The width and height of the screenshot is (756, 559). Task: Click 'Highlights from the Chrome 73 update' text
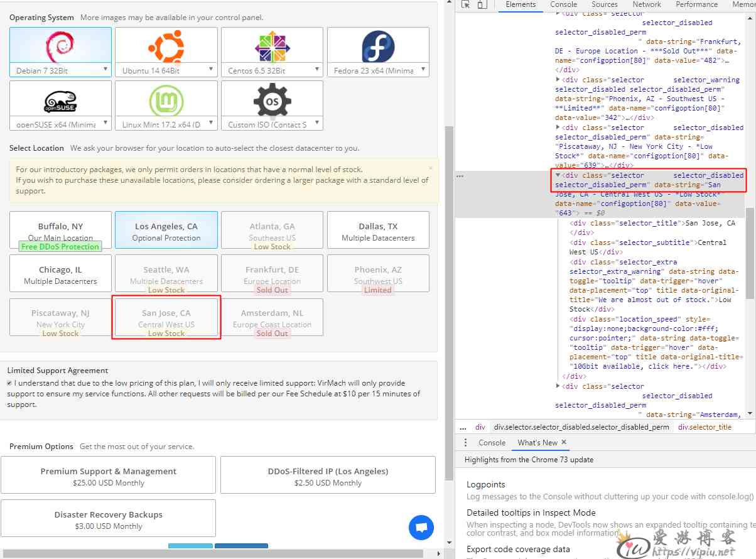[x=529, y=460]
